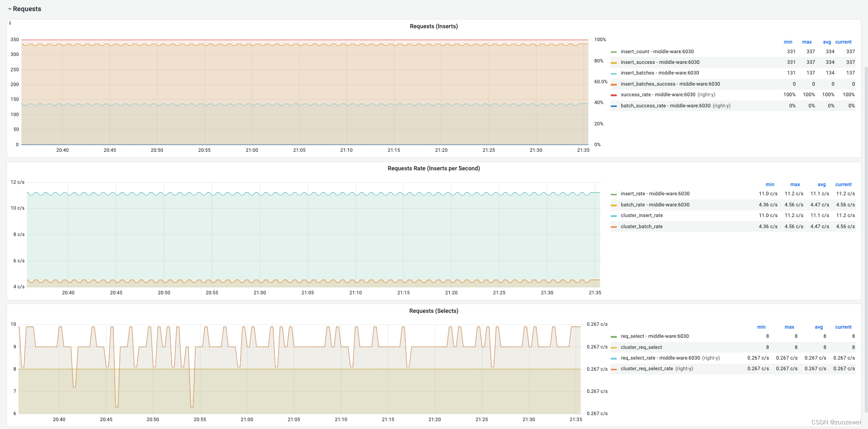Collapse the Requests row
The image size is (868, 429).
click(x=9, y=8)
